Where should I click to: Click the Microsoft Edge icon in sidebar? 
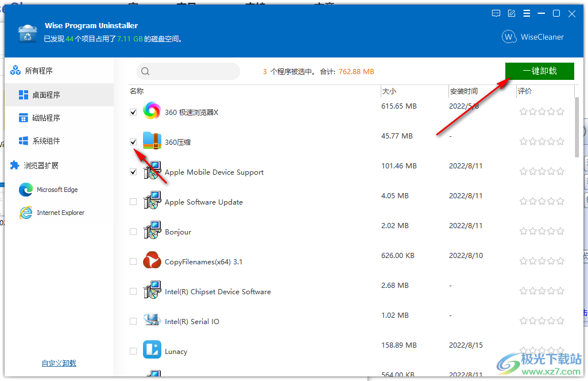[x=26, y=190]
